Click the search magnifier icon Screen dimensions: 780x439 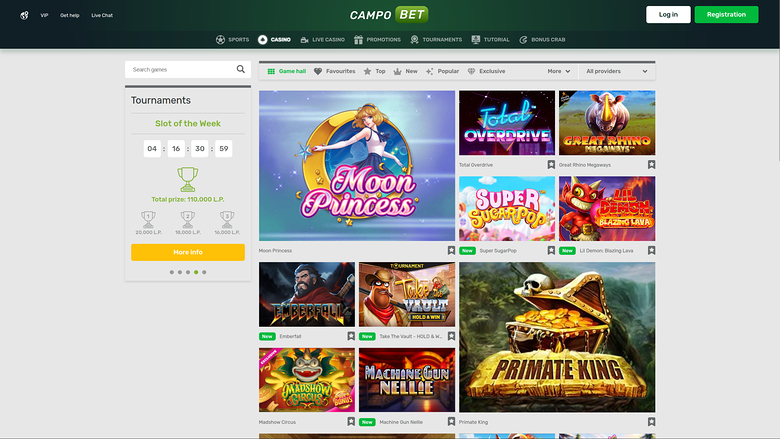point(241,69)
